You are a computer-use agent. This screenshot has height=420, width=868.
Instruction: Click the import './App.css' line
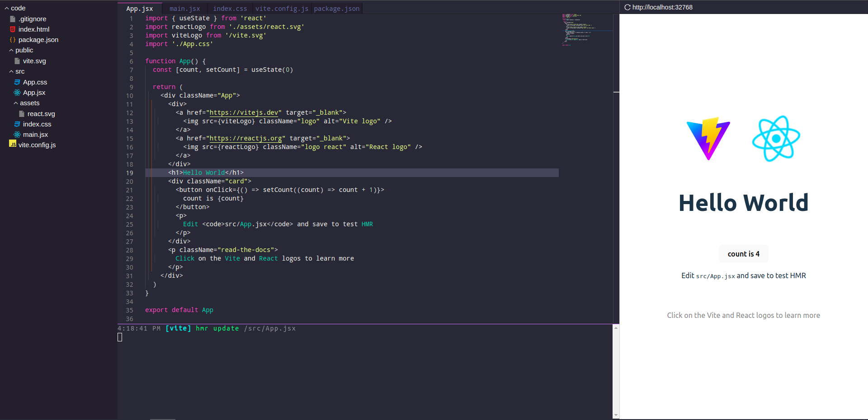coord(179,44)
